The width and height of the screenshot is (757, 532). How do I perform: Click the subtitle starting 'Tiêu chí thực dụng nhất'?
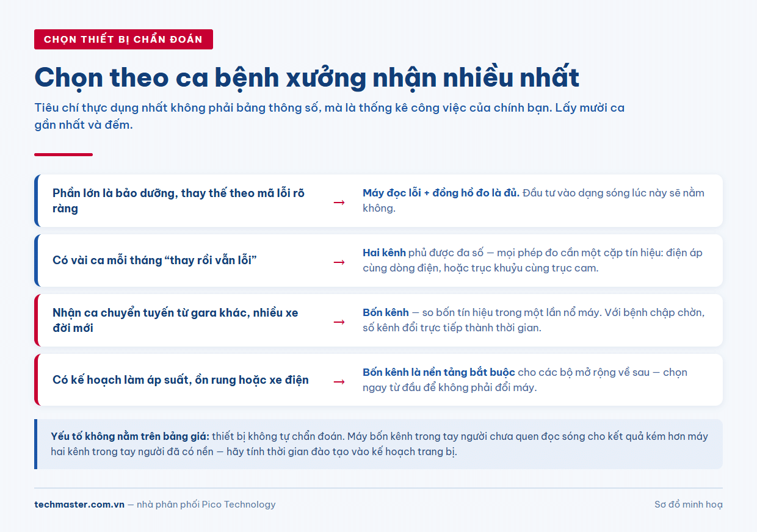click(330, 117)
